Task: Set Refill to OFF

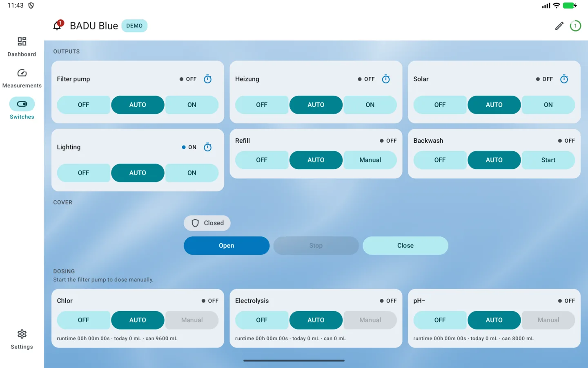Action: click(262, 160)
